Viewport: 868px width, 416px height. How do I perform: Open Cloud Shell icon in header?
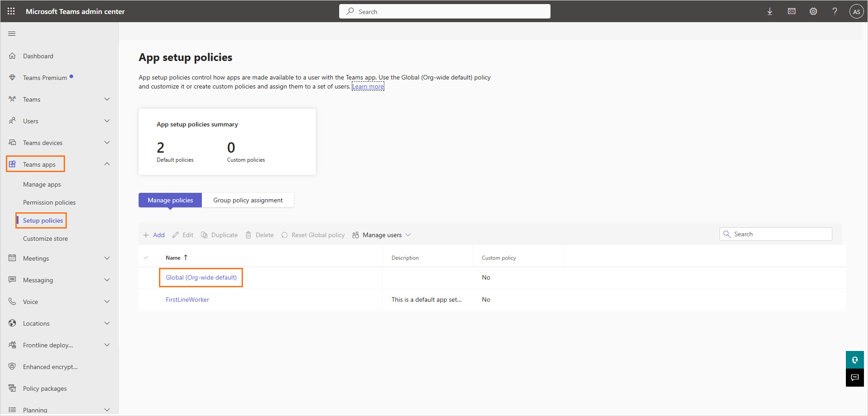coord(792,11)
